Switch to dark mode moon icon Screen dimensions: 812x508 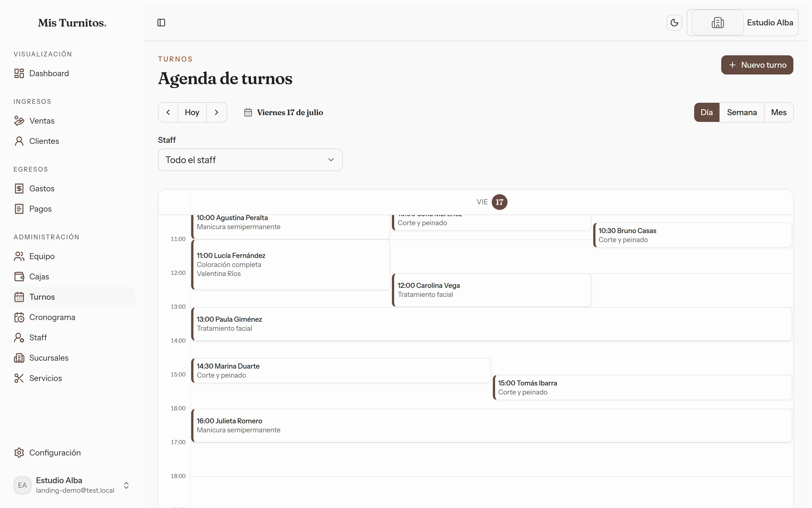pyautogui.click(x=674, y=23)
